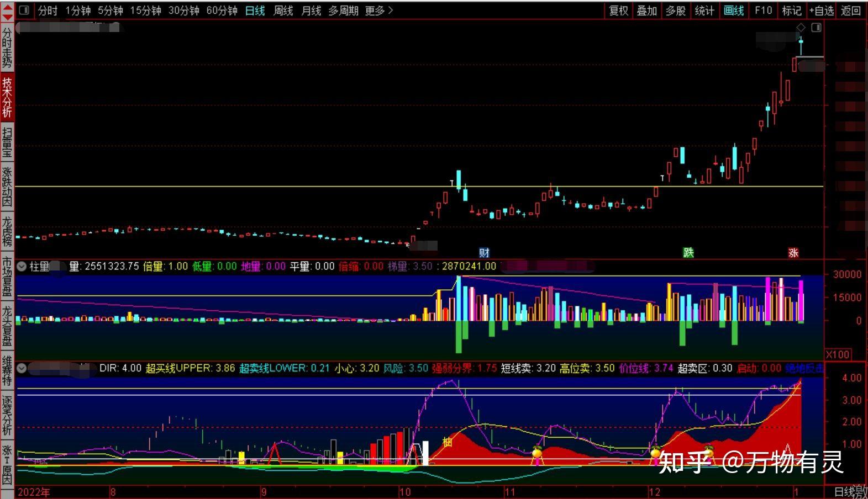The width and height of the screenshot is (868, 499).
Task: Click the 财 marker on the chart
Action: point(484,253)
